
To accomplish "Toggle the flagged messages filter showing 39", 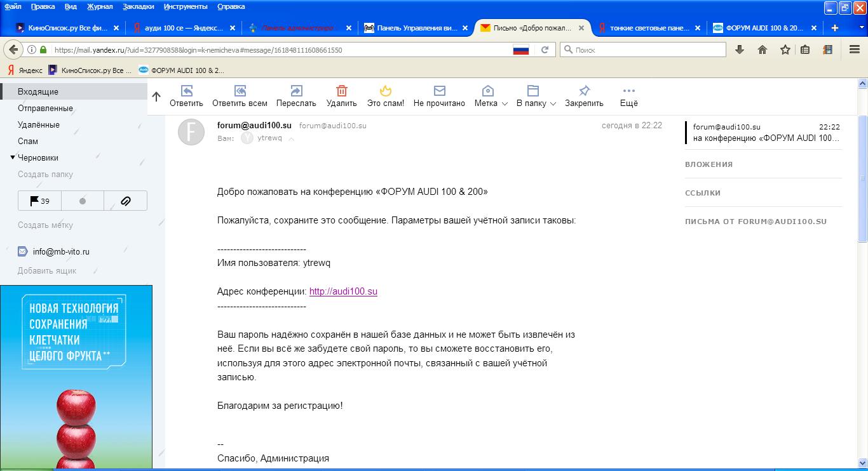I will [x=39, y=201].
